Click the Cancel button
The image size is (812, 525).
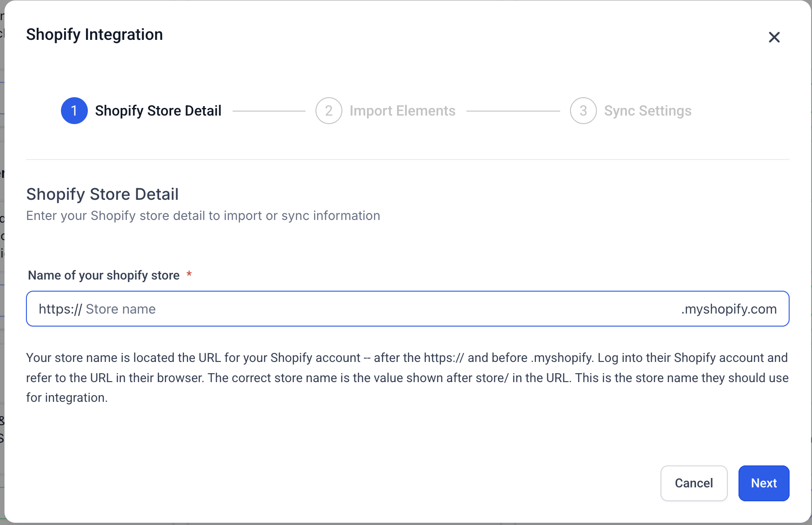pyautogui.click(x=694, y=483)
